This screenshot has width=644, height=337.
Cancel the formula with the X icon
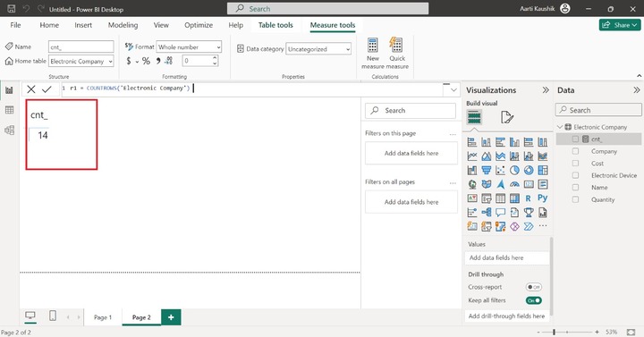click(x=31, y=89)
